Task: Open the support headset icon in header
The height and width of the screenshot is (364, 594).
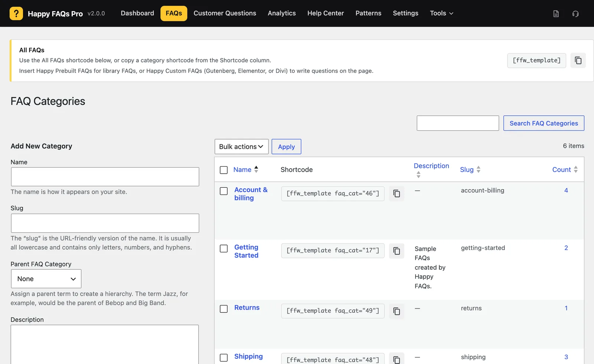Action: (x=575, y=14)
